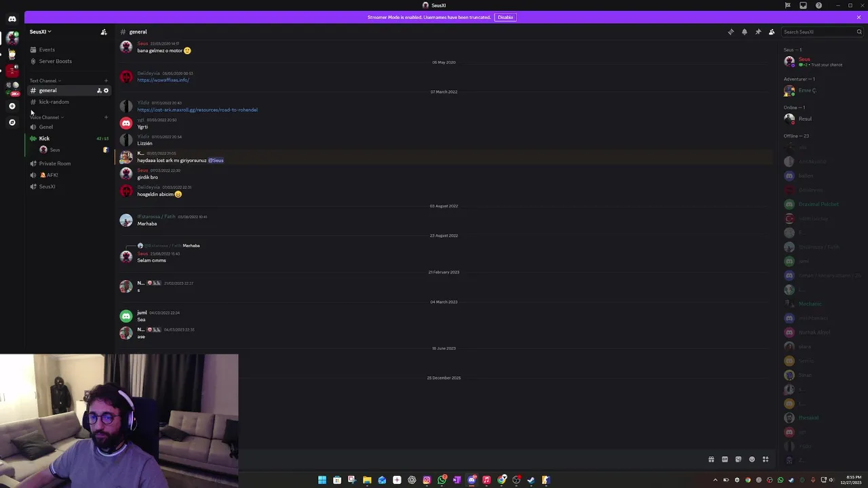The width and height of the screenshot is (868, 488).
Task: Dismiss the Streamer Mode banner
Action: (859, 17)
